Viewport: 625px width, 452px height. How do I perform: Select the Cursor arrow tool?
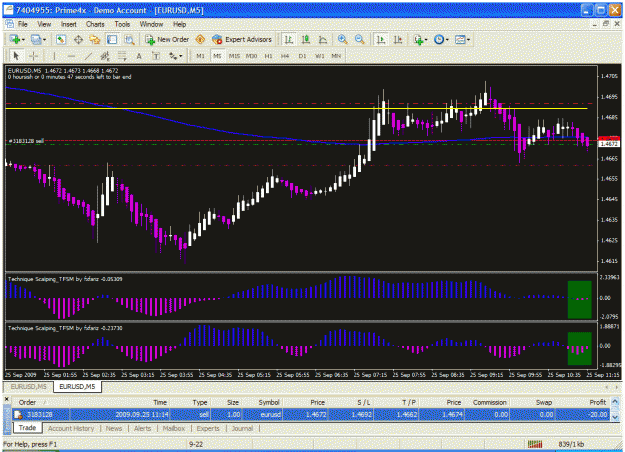click(16, 56)
